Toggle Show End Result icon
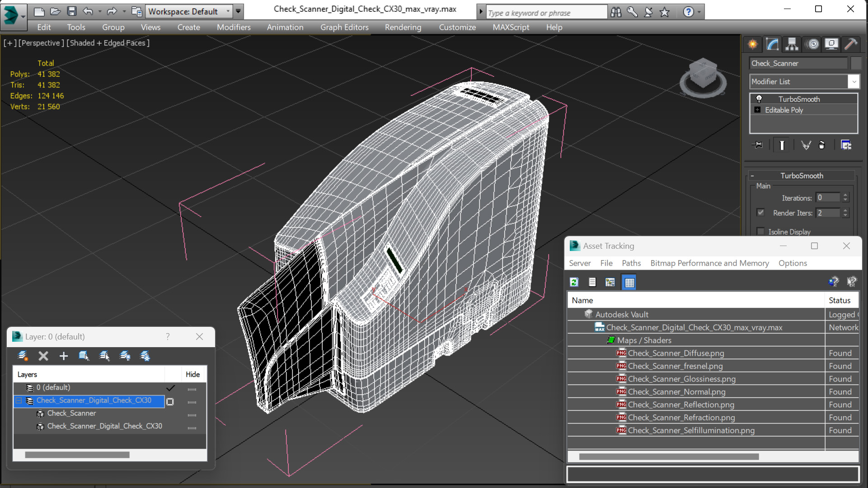 (782, 145)
